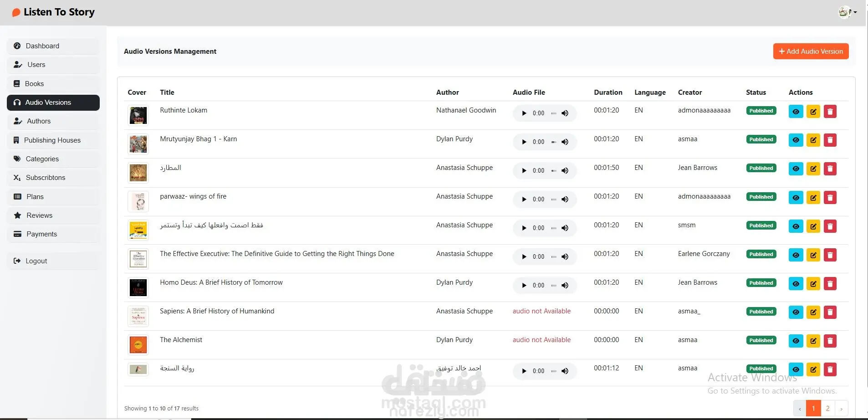This screenshot has height=420, width=868.
Task: Seek the parwaaz- wings of fire progress bar
Action: pyautogui.click(x=554, y=200)
